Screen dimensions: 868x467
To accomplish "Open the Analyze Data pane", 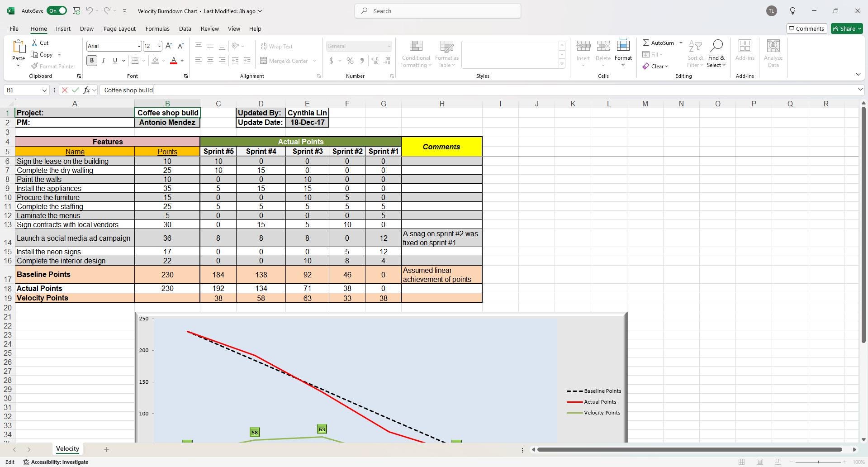I will (773, 53).
